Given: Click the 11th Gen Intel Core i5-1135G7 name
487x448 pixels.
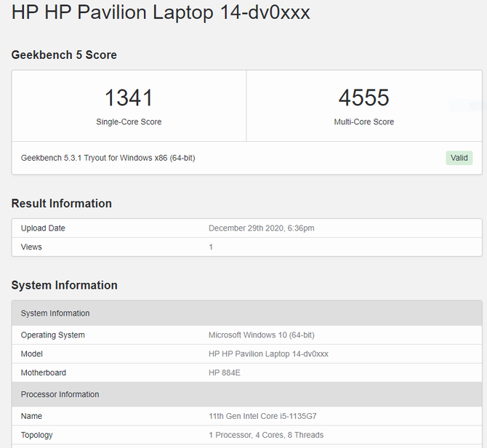Looking at the screenshot, I should 262,417.
